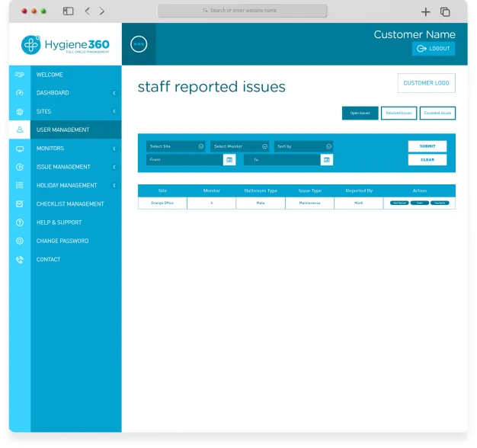
Task: Open the Select Monitor dropdown
Action: (x=240, y=146)
